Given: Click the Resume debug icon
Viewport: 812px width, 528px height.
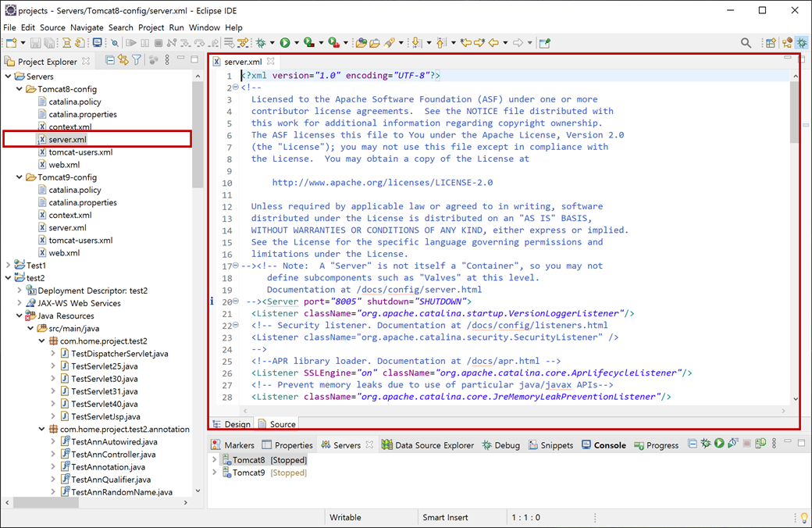Looking at the screenshot, I should coord(131,43).
